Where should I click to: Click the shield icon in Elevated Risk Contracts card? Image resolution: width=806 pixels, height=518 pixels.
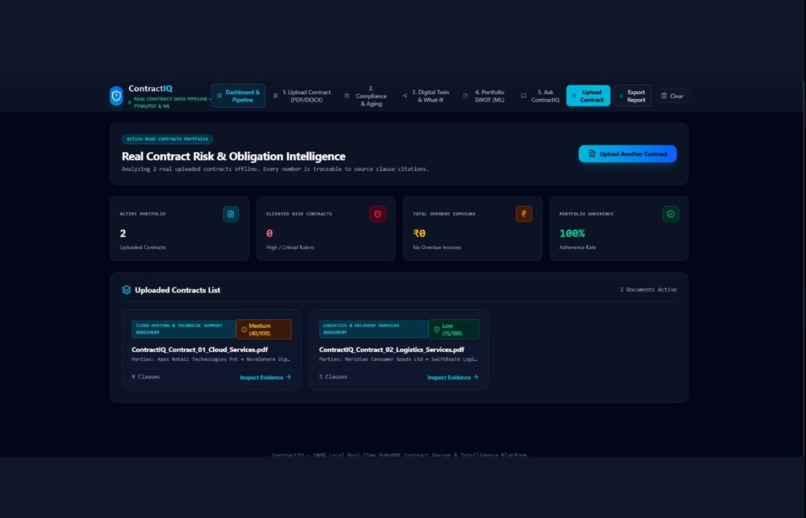[x=377, y=214]
